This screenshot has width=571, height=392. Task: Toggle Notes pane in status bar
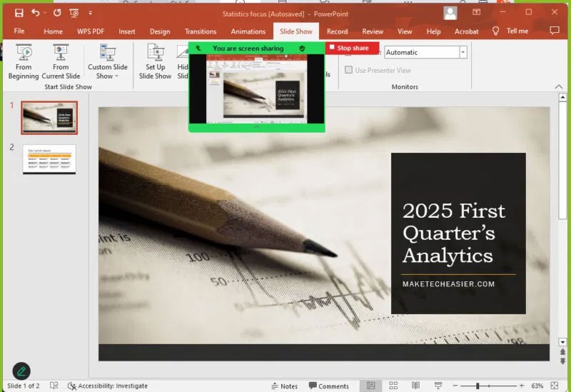click(284, 386)
